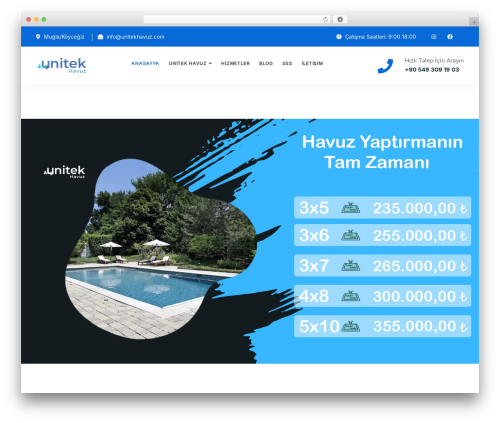Open the Instagram icon in top bar

pos(434,37)
